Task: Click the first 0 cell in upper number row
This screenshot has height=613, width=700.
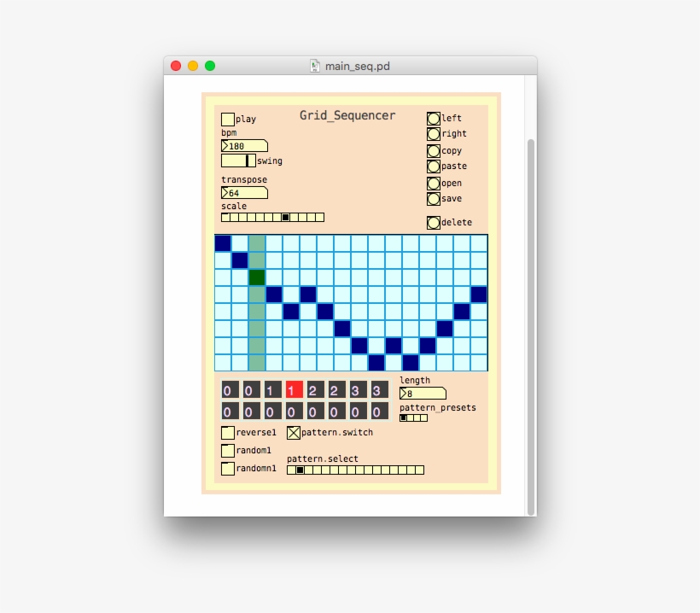Action: click(x=230, y=390)
